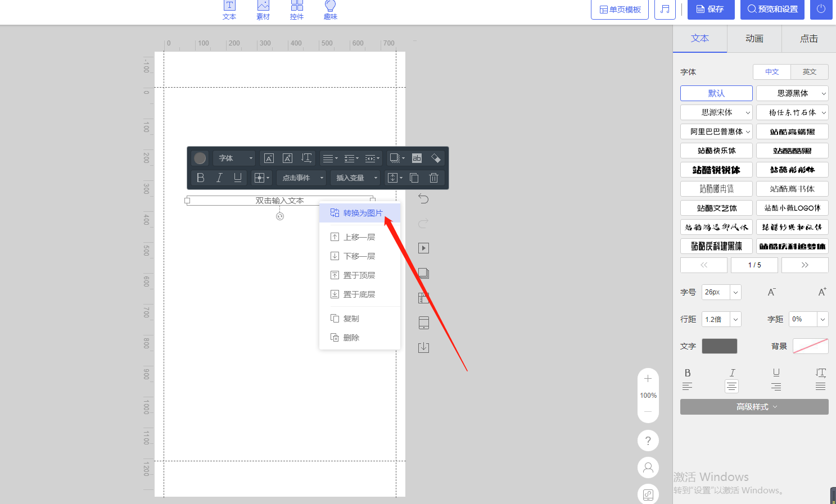836x504 pixels.
Task: Expand the 高级样式 section
Action: click(x=754, y=407)
